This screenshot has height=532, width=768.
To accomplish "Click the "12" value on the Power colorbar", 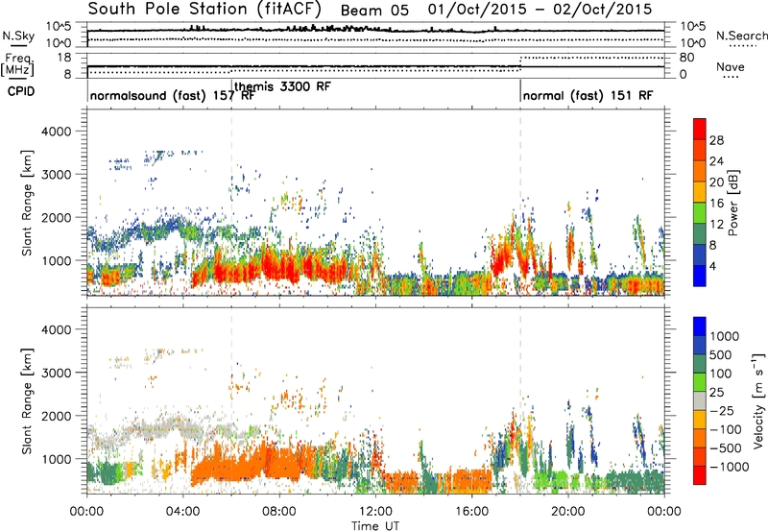I will pos(716,225).
